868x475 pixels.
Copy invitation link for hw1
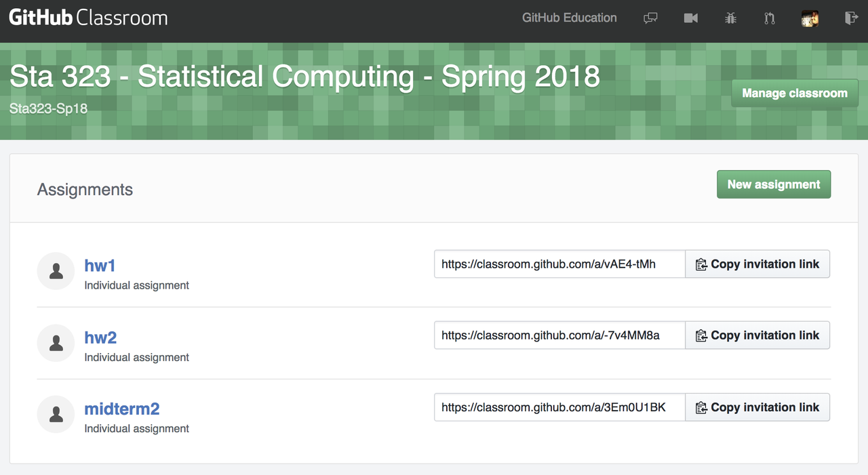pos(757,264)
